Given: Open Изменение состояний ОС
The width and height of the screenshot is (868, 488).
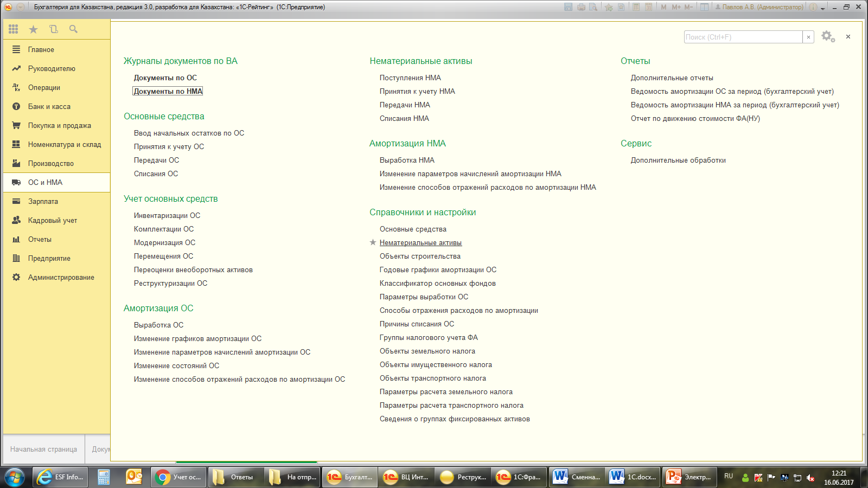Looking at the screenshot, I should 176,365.
